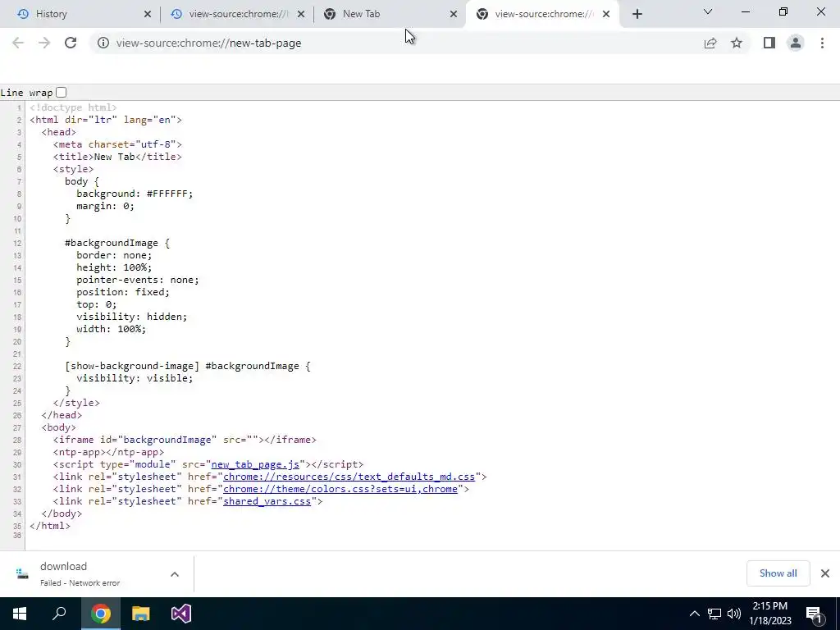This screenshot has height=630, width=840.
Task: Open Chrome's three-dot menu
Action: pyautogui.click(x=822, y=43)
